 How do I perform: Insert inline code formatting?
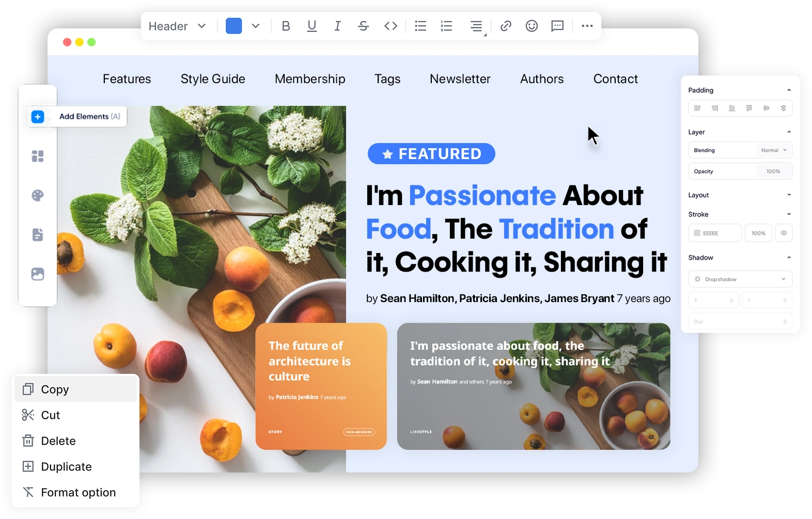(x=391, y=26)
